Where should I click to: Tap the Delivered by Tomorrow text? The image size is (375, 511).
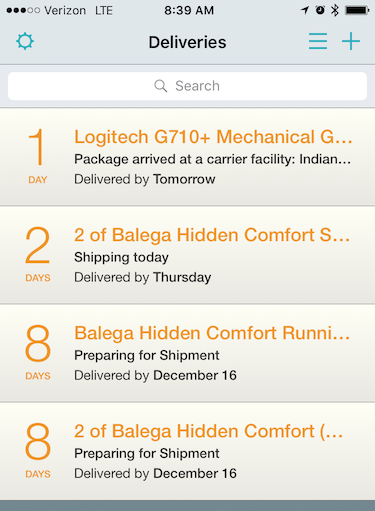click(145, 179)
